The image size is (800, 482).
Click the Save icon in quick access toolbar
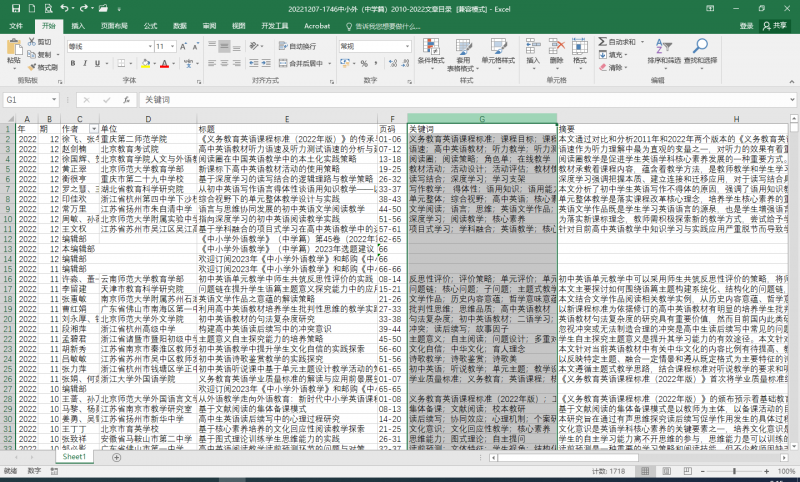tap(16, 8)
